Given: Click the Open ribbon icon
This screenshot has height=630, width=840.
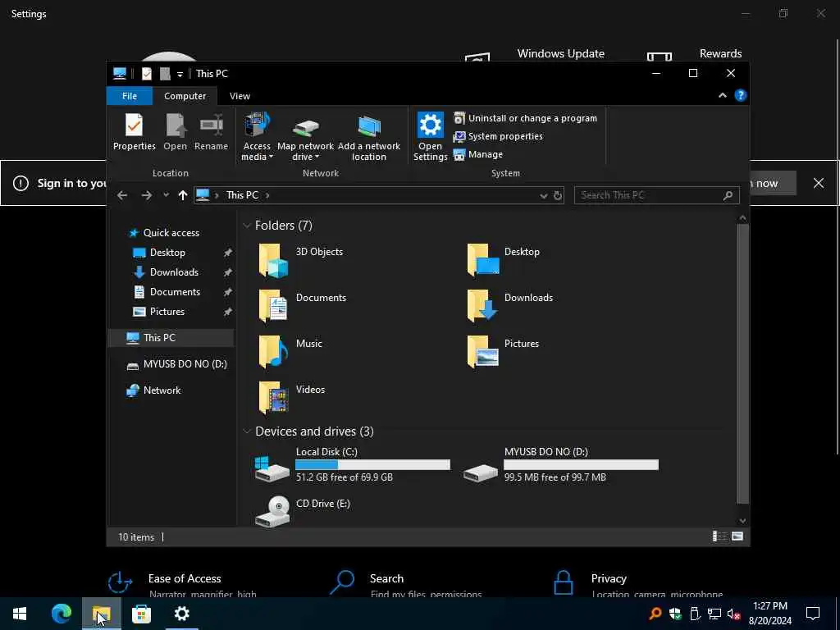Looking at the screenshot, I should pyautogui.click(x=176, y=132).
